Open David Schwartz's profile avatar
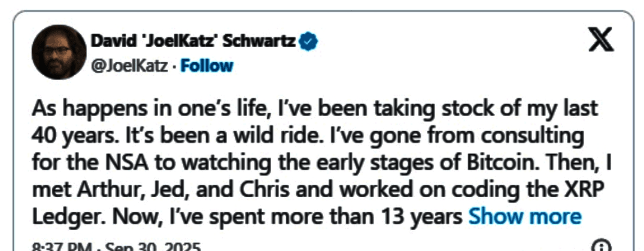This screenshot has width=644, height=251. pyautogui.click(x=58, y=52)
